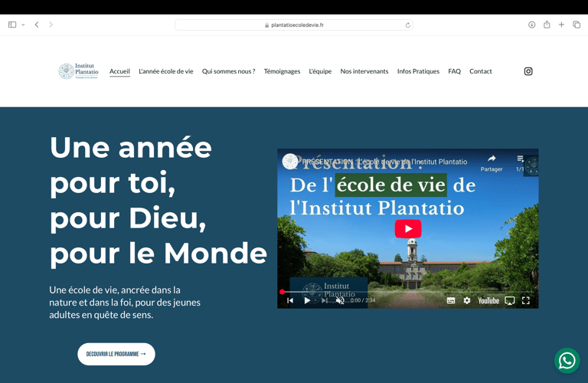Click the 0:00 / 2:34 time display
Viewport: 588px width, 383px height.
coord(363,300)
